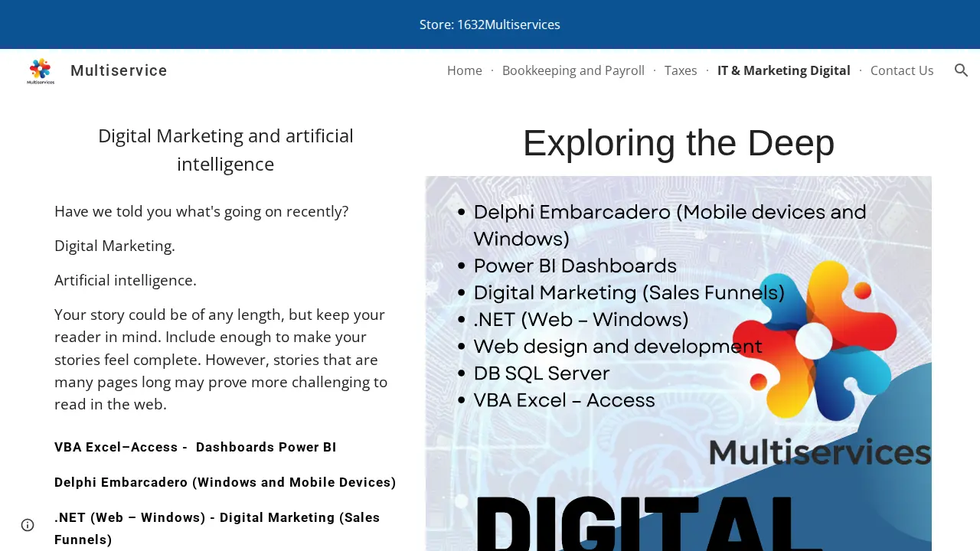Click the Store: 1632Multiservices banner text
Image resolution: width=980 pixels, height=551 pixels.
tap(490, 24)
